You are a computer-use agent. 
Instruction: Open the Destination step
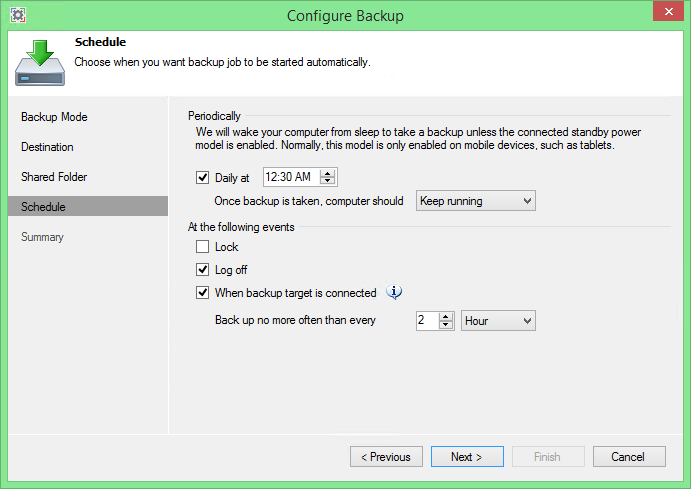[x=47, y=147]
